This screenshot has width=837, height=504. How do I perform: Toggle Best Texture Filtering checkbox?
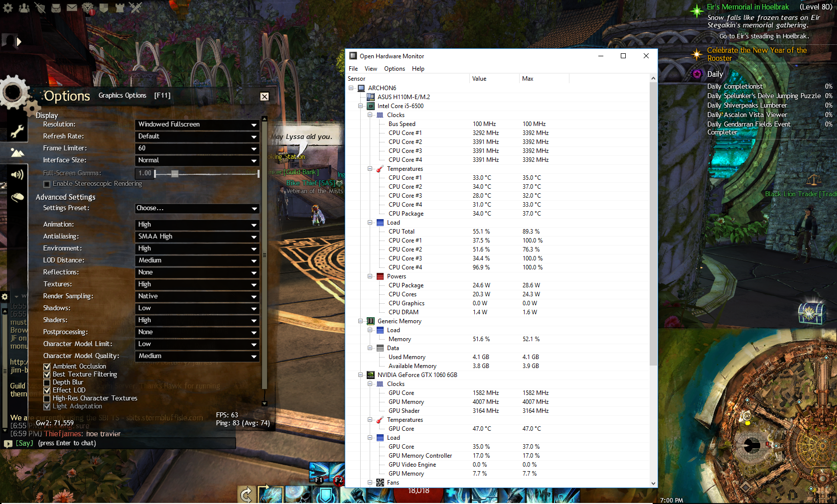pyautogui.click(x=47, y=375)
